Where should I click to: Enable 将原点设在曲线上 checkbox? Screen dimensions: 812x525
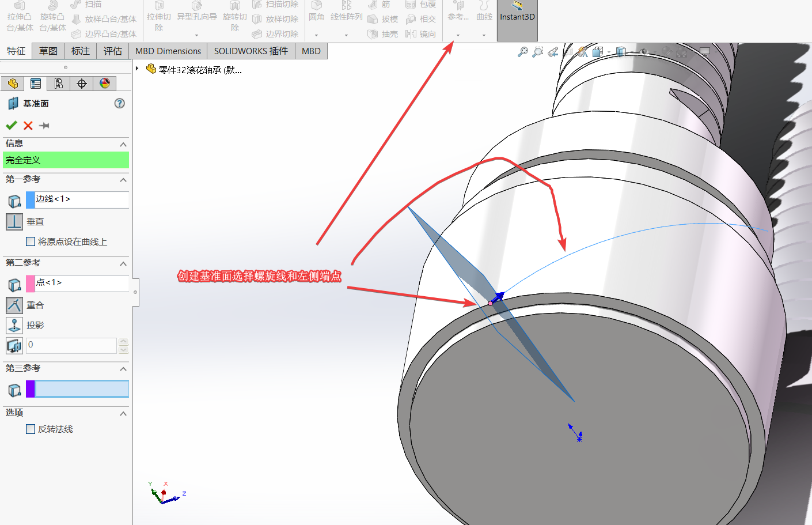31,241
